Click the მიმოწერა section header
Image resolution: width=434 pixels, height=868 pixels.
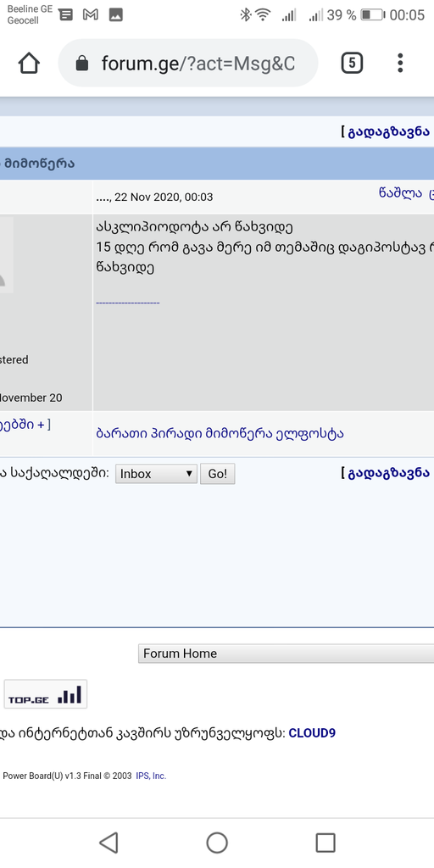(x=39, y=164)
